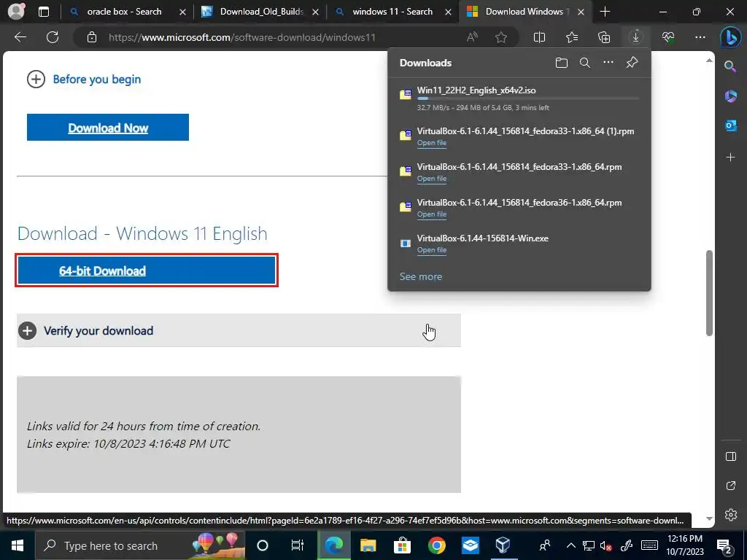Click Win11 ISO download progress bar

click(528, 98)
